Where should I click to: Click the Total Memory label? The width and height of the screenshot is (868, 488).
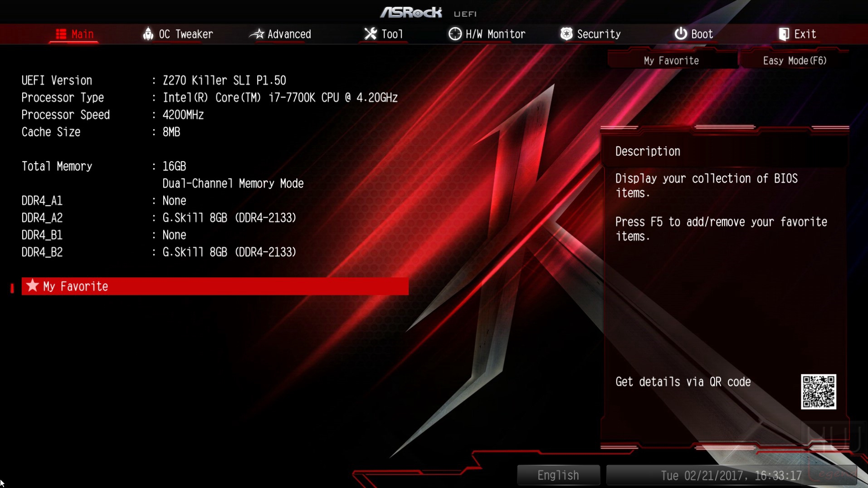coord(57,166)
